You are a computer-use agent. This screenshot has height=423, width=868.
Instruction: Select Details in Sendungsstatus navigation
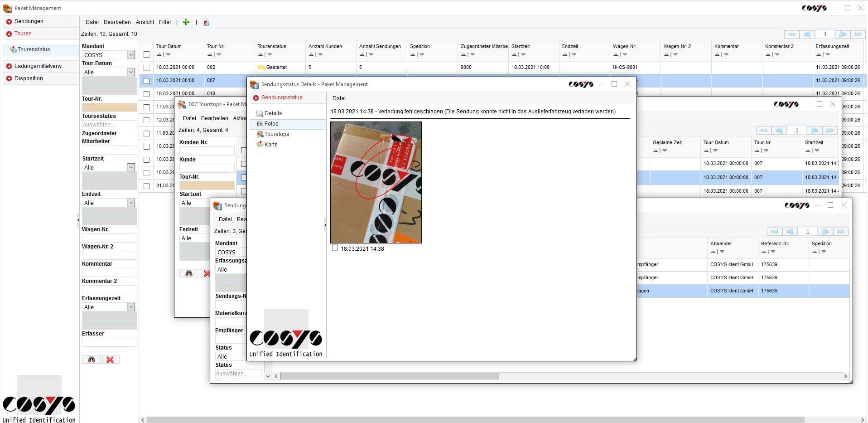click(273, 113)
